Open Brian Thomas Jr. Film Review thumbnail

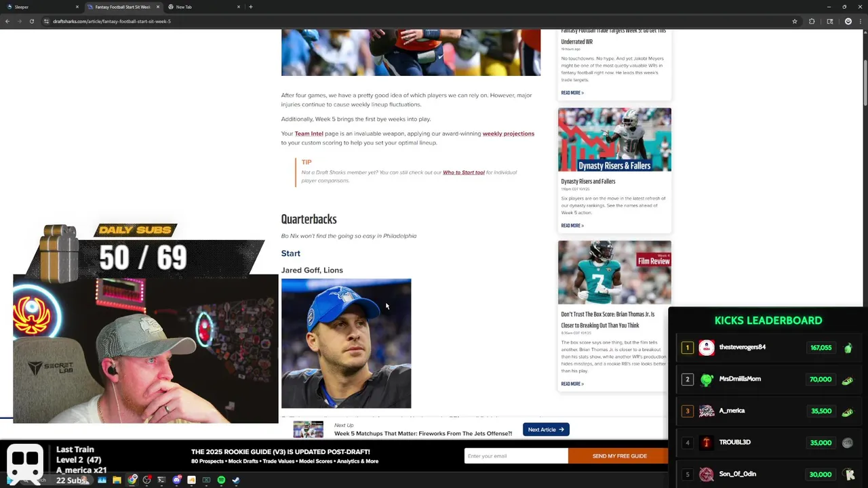click(614, 272)
